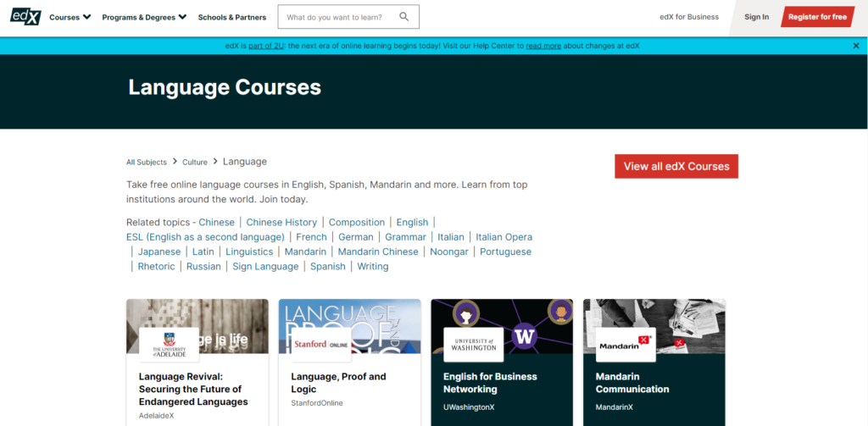
Task: Open the Japanese topic
Action: click(159, 252)
